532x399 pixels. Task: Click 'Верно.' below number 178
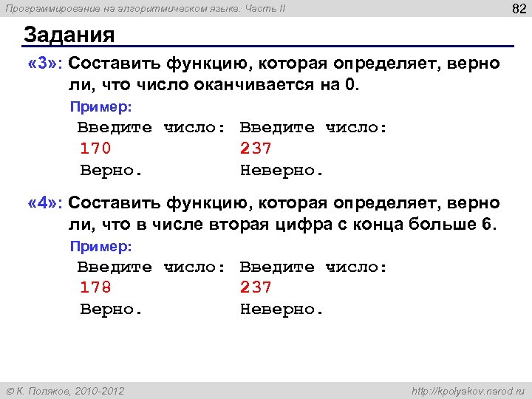click(x=111, y=309)
